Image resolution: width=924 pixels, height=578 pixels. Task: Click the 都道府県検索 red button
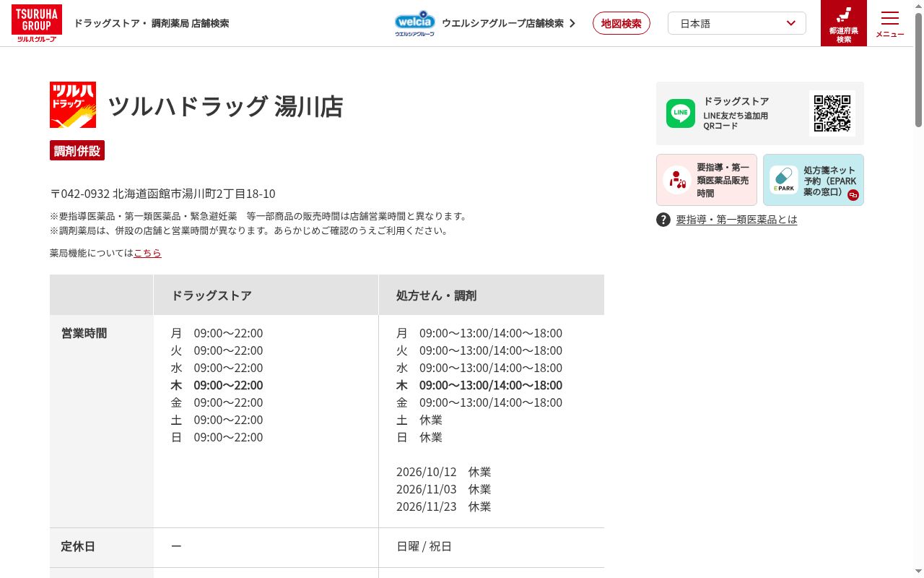coord(844,23)
